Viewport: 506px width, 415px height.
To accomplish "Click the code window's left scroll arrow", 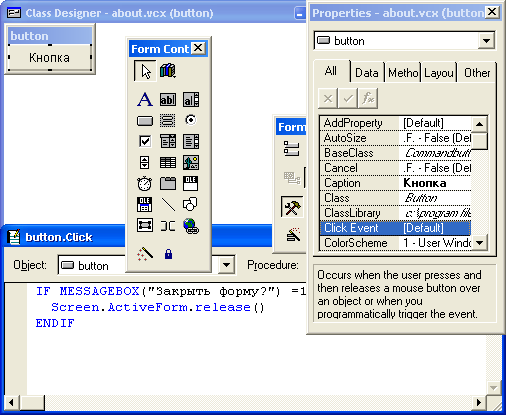I will pos(12,402).
